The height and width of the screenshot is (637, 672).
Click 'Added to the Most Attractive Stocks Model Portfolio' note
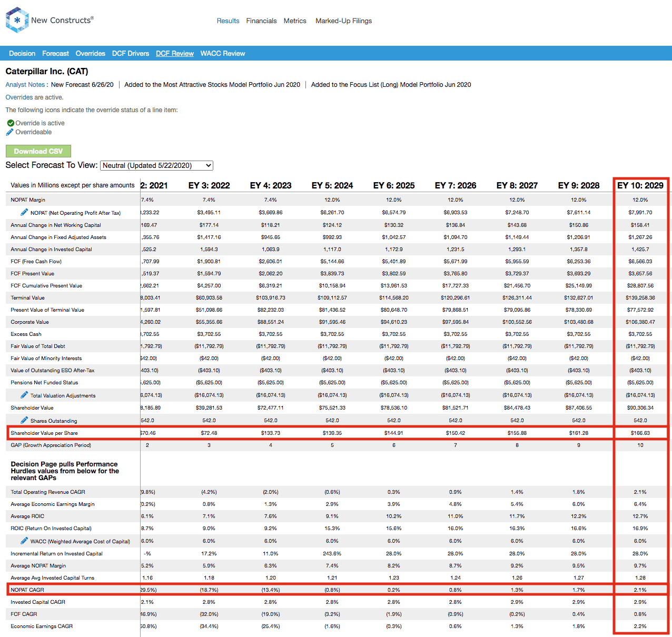(x=212, y=85)
